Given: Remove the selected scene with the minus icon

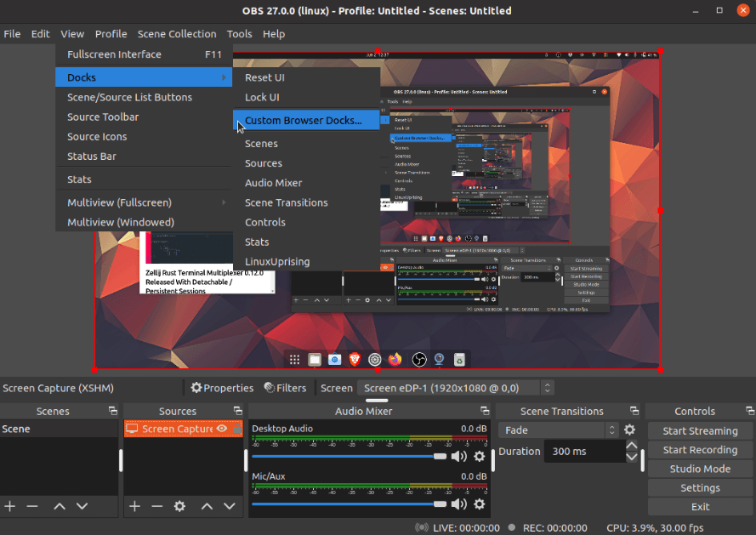Looking at the screenshot, I should [32, 506].
